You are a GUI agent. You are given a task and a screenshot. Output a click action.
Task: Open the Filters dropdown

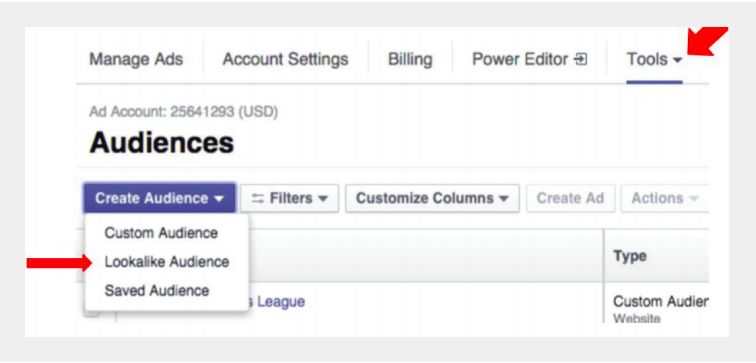[x=290, y=198]
